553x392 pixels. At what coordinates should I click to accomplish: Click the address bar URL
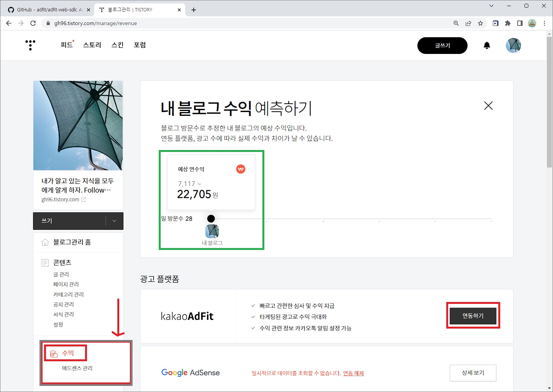point(95,23)
